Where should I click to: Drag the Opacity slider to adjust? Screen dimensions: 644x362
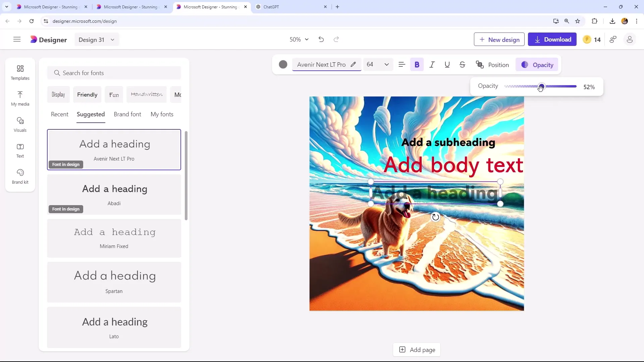pyautogui.click(x=540, y=86)
